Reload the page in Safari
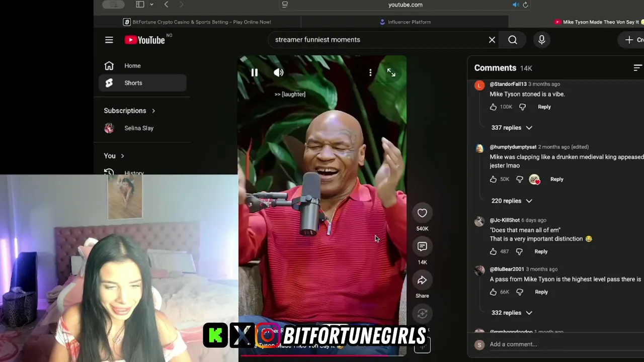 (x=525, y=5)
